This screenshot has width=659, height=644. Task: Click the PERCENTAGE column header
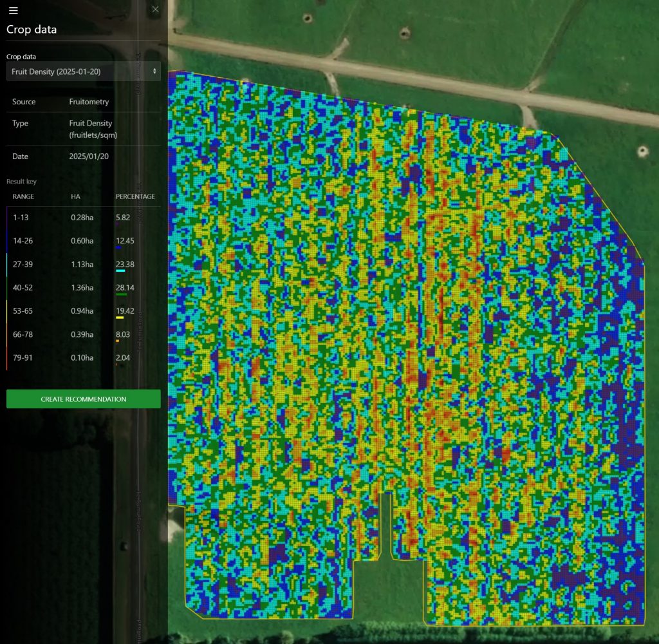pos(135,196)
